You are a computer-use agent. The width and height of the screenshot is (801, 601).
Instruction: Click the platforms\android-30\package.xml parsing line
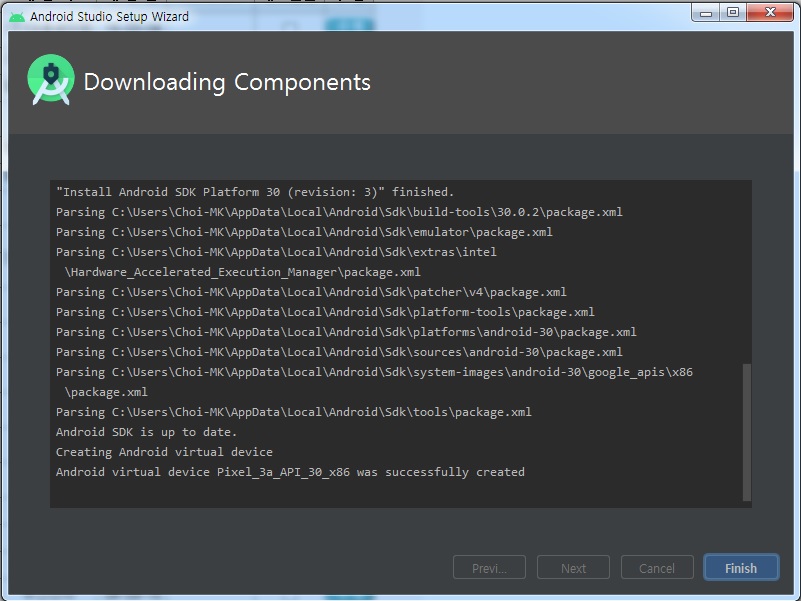coord(346,332)
